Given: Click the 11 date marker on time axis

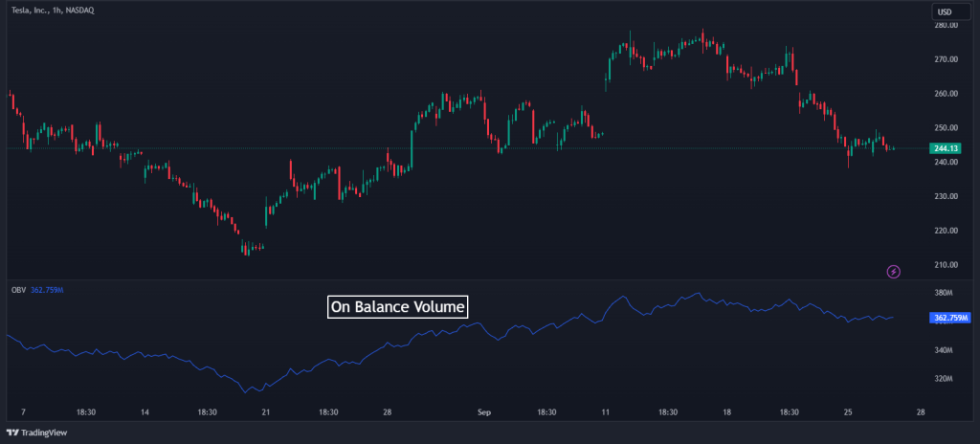Looking at the screenshot, I should tap(606, 412).
